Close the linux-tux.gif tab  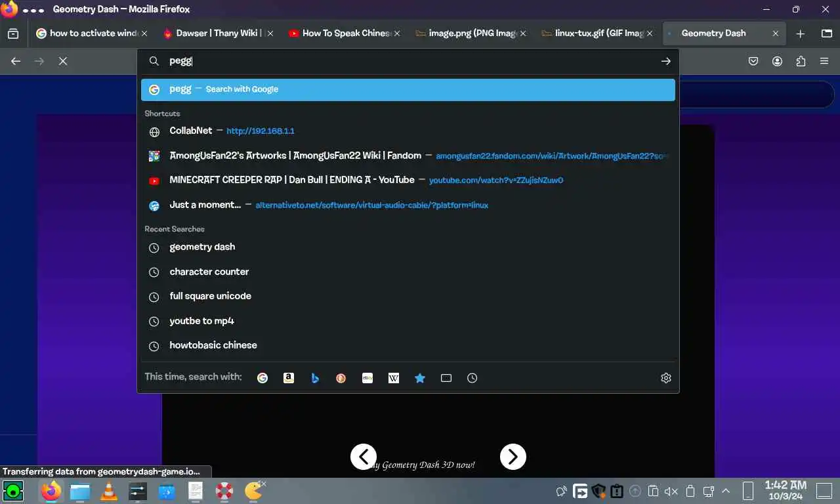650,33
